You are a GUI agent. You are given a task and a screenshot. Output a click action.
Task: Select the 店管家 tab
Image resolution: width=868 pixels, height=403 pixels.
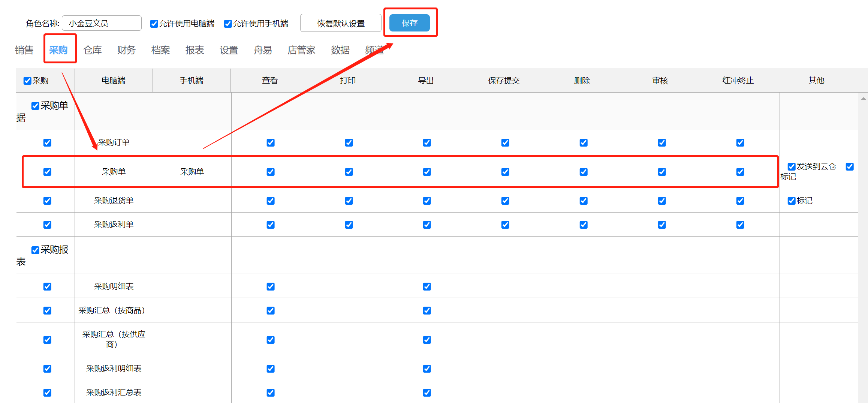pos(301,50)
